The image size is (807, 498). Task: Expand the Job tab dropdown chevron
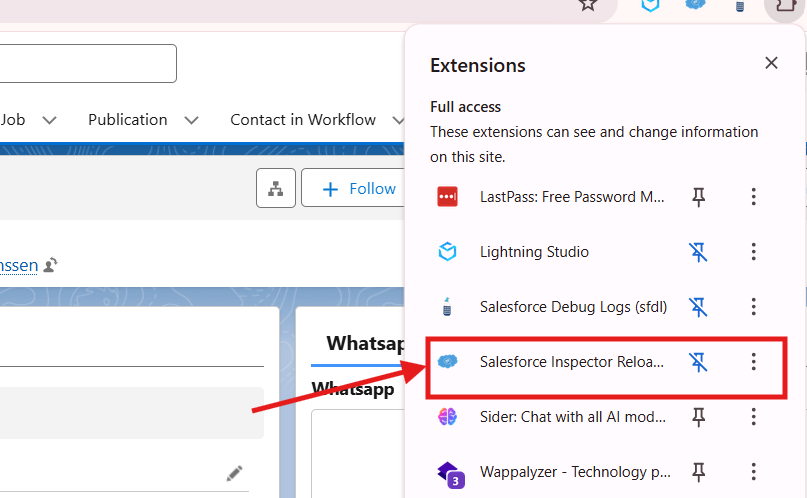click(x=49, y=120)
